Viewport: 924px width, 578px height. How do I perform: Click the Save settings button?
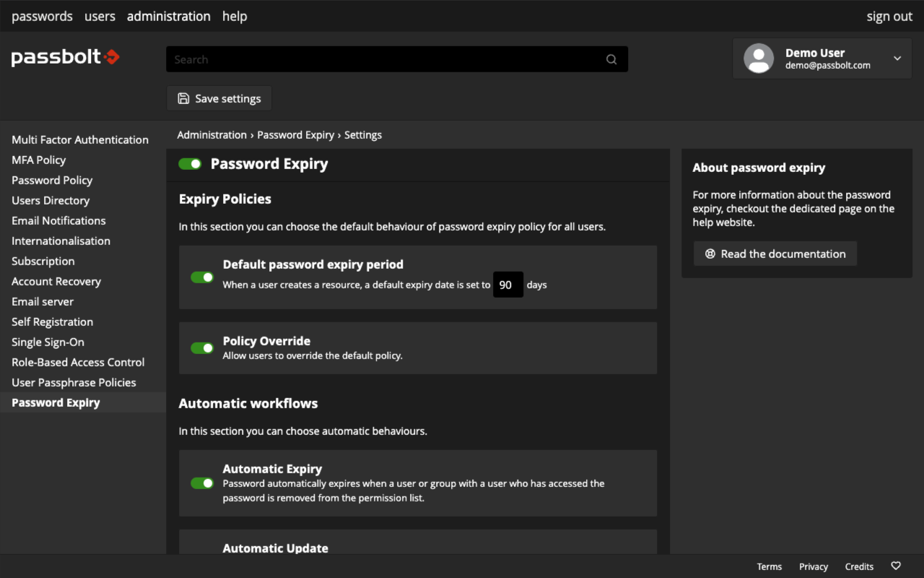pyautogui.click(x=219, y=98)
